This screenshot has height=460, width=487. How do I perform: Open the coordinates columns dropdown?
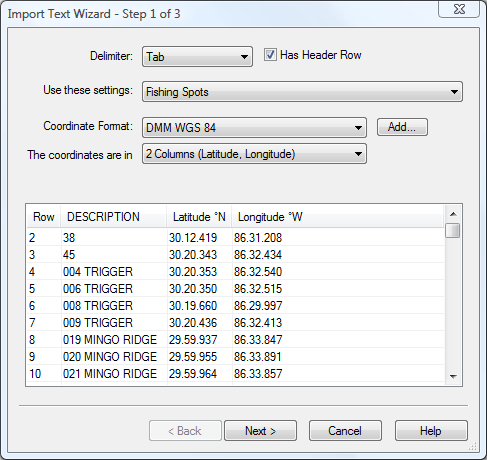pyautogui.click(x=254, y=154)
